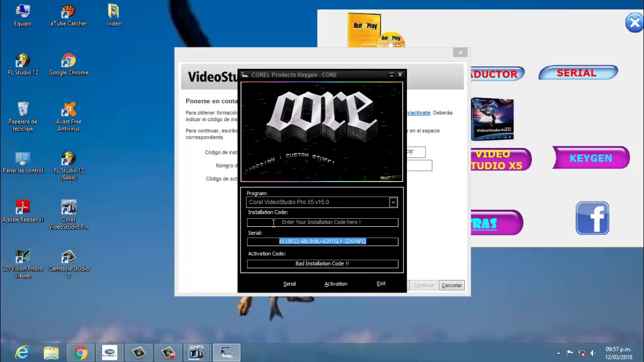Viewport: 644px width, 362px height.
Task: Click the keygen taskbar button
Action: point(226,353)
